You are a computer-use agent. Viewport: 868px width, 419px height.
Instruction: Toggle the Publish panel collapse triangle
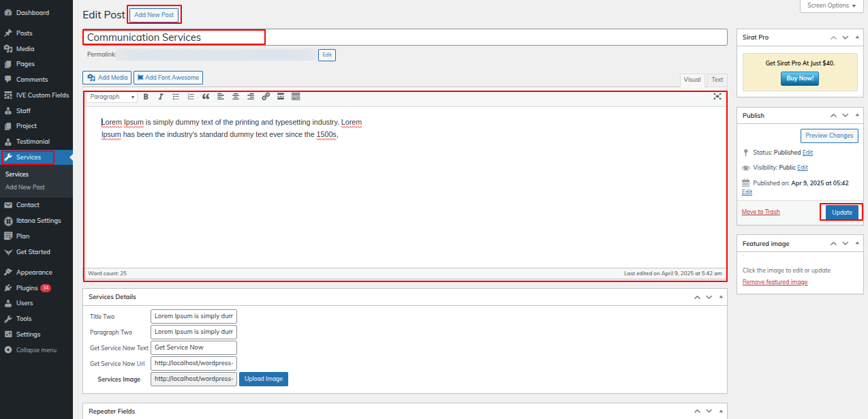tap(857, 116)
